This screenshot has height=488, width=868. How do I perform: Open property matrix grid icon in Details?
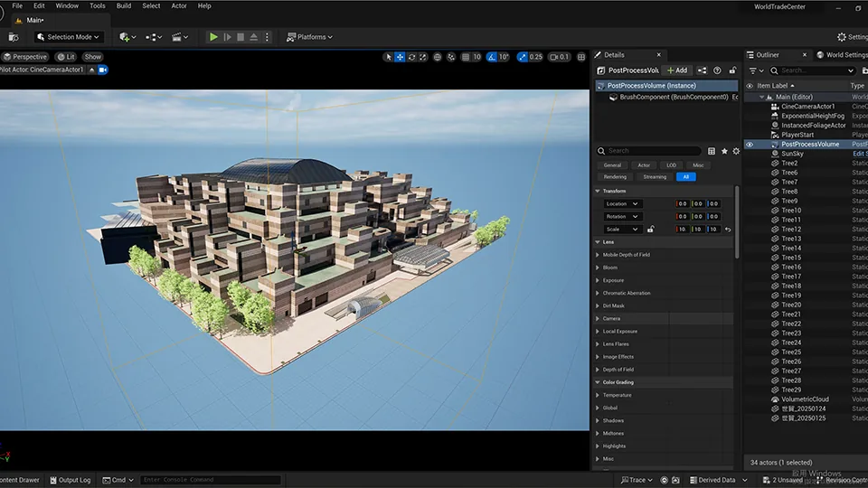coord(712,151)
